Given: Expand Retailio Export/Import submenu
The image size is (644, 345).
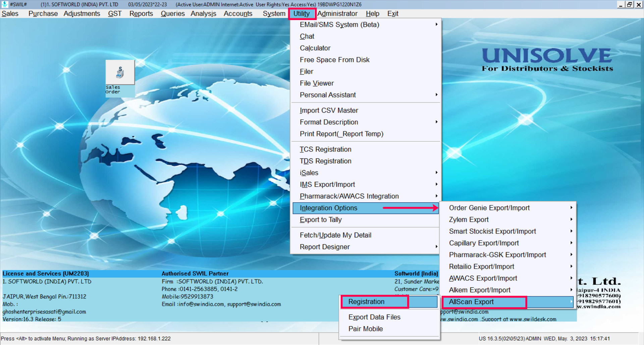Looking at the screenshot, I should tap(508, 267).
